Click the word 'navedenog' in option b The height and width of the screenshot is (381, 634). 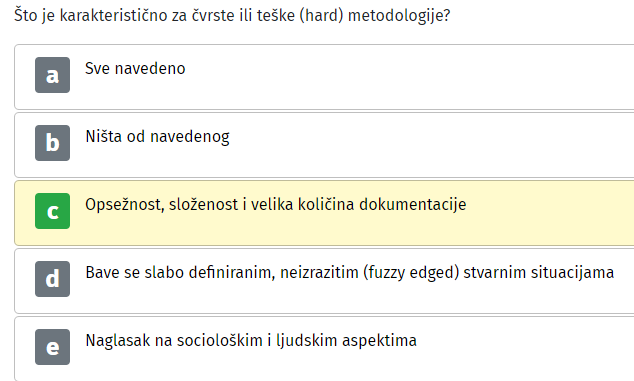point(190,138)
